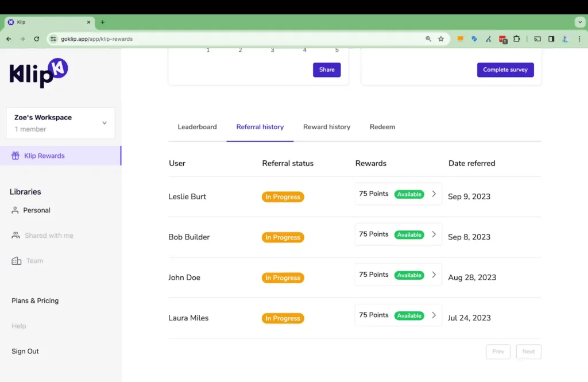Click the Share button

pyautogui.click(x=327, y=70)
